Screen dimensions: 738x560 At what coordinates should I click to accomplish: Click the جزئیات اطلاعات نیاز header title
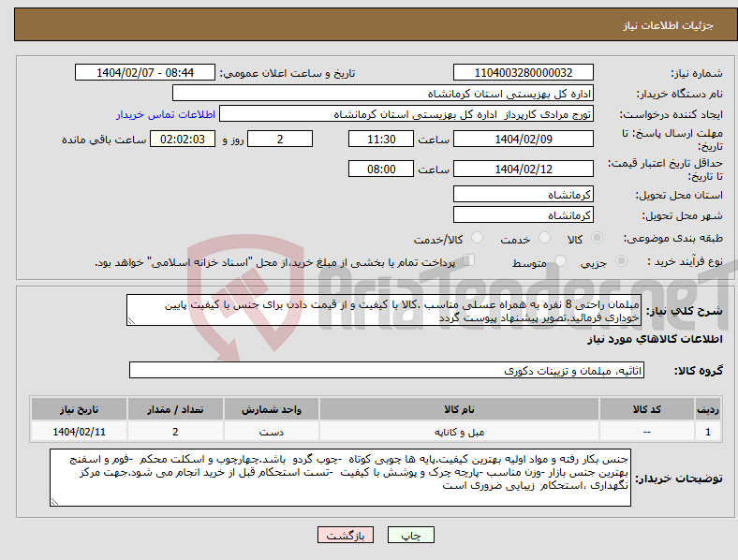click(669, 25)
